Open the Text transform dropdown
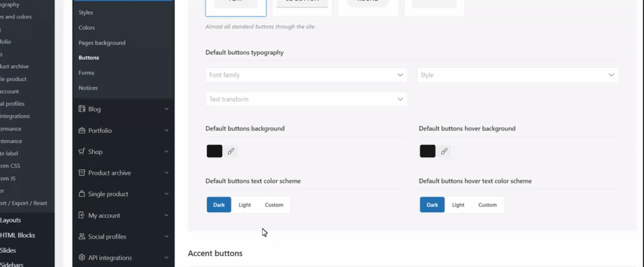 pyautogui.click(x=307, y=99)
